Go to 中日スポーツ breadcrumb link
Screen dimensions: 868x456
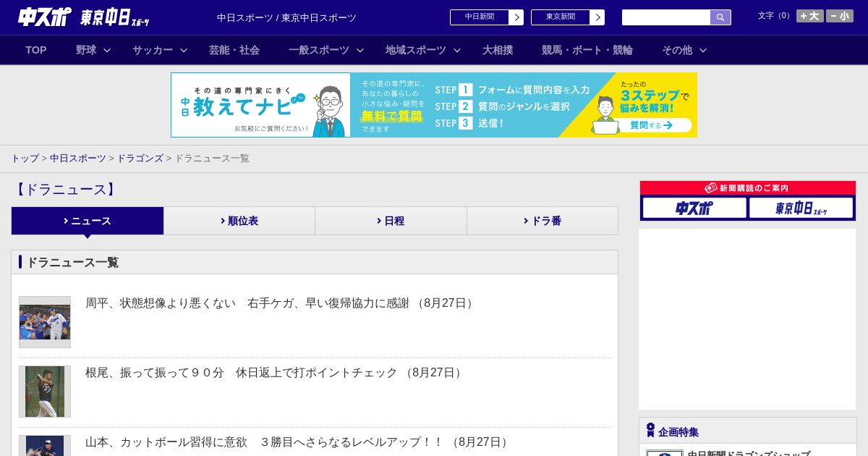pyautogui.click(x=78, y=159)
